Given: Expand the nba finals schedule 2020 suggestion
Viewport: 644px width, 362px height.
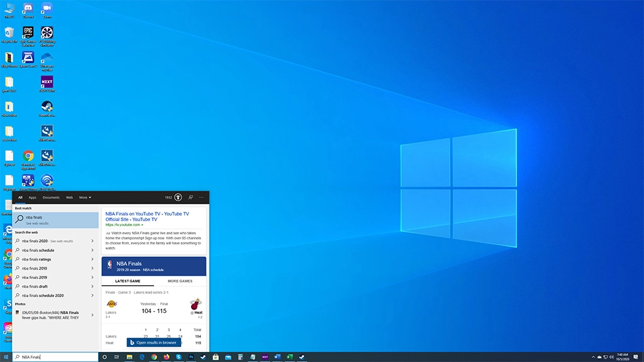Looking at the screenshot, I should [x=92, y=295].
